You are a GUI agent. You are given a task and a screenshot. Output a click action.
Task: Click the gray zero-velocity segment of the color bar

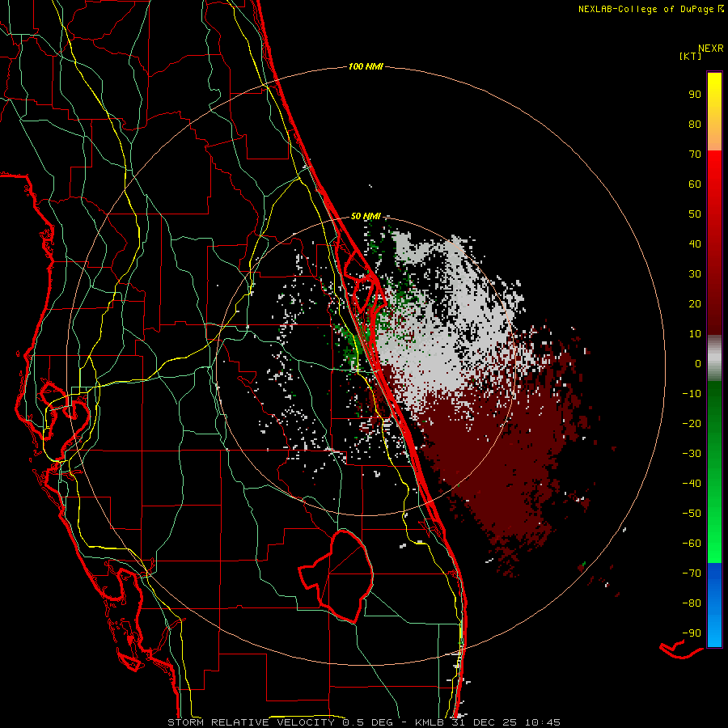click(714, 358)
